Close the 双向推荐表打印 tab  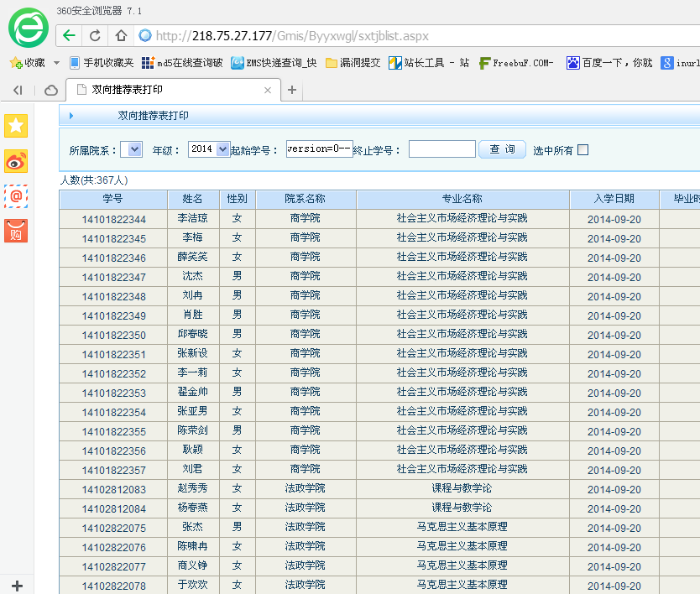click(x=268, y=90)
